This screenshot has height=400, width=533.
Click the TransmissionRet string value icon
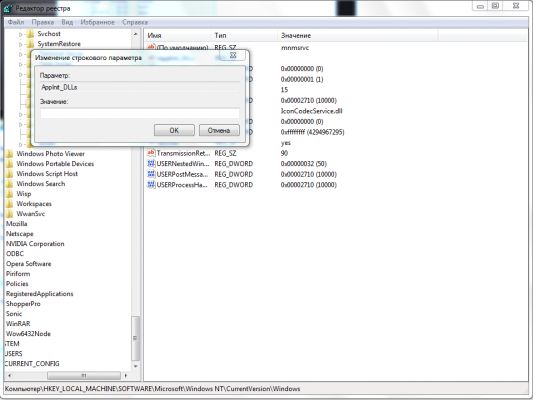(x=151, y=153)
